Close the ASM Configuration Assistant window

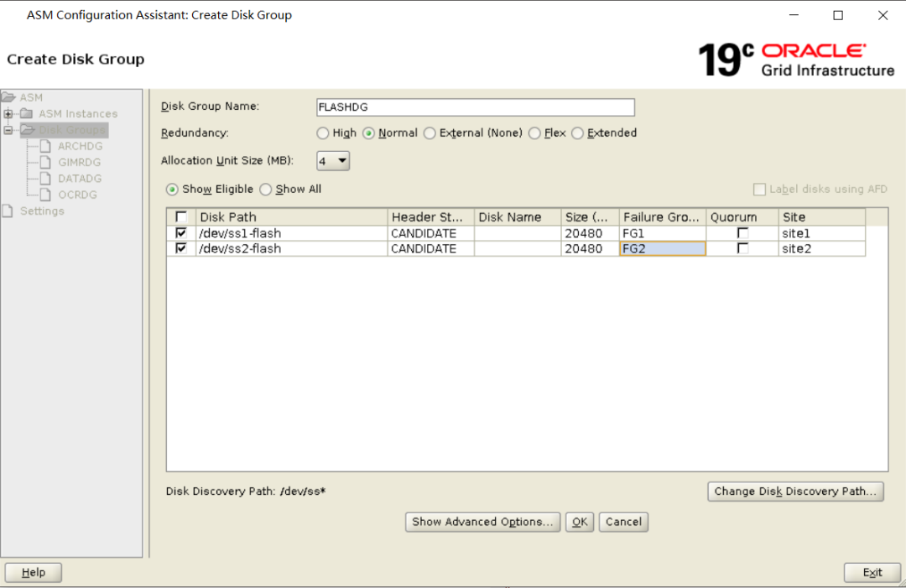(883, 16)
